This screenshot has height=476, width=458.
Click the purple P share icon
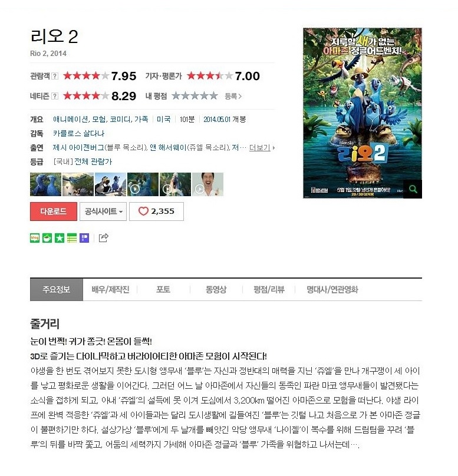[x=84, y=238]
